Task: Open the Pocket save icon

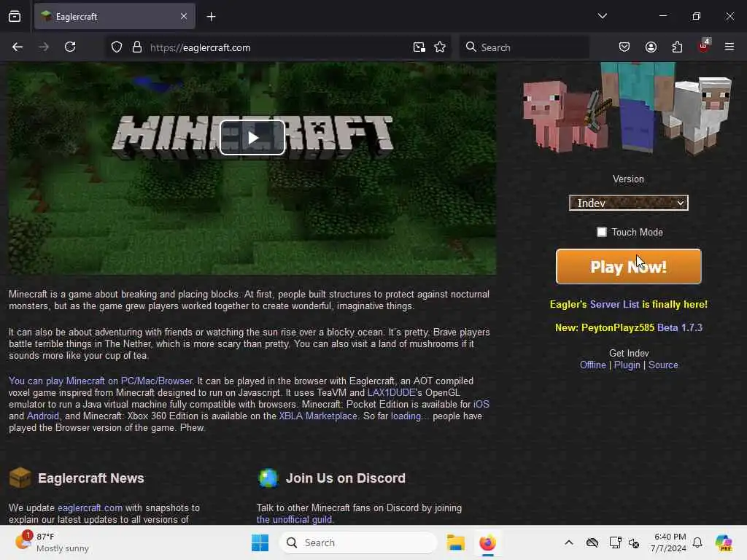Action: (624, 47)
